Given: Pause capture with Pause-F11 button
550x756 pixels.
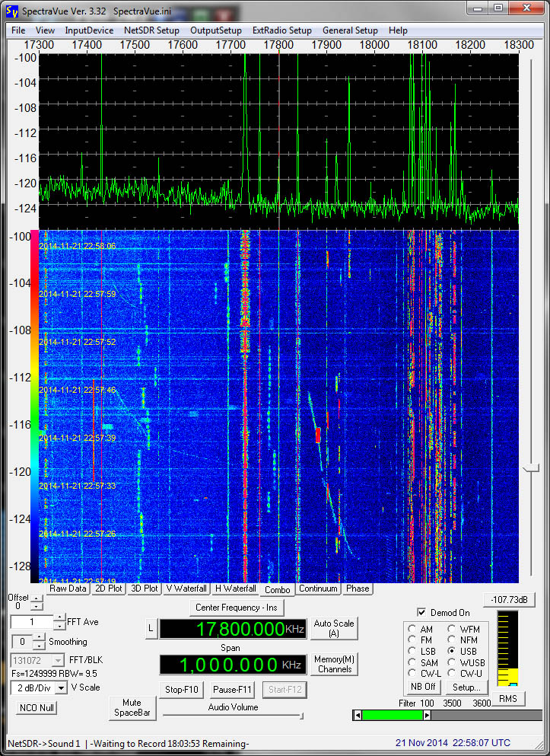Looking at the screenshot, I should (x=233, y=690).
